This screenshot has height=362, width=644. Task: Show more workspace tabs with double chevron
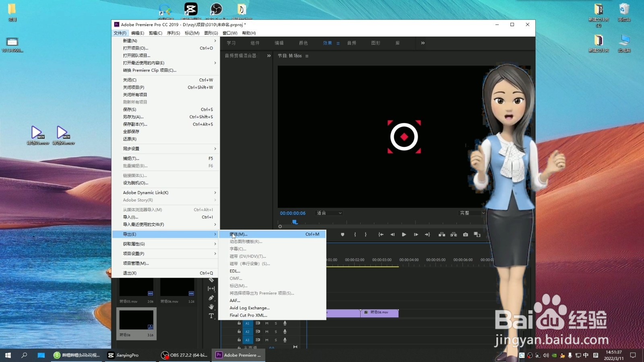(x=423, y=43)
